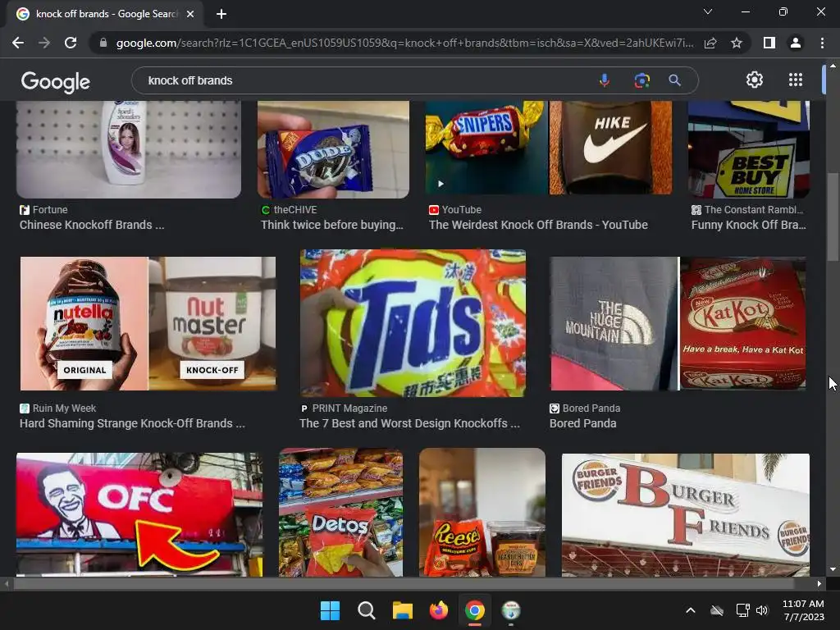840x630 pixels.
Task: Open the Huge Mountain and KatKot image
Action: pyautogui.click(x=678, y=323)
